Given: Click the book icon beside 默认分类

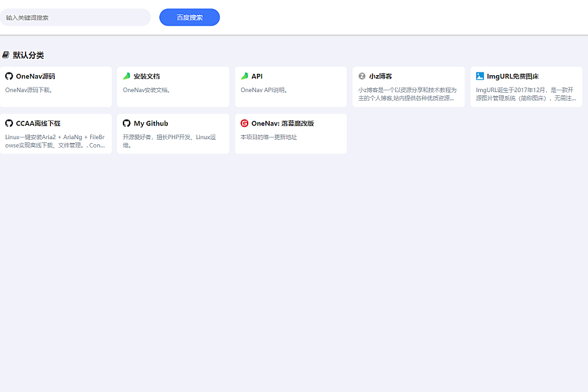Looking at the screenshot, I should click(x=6, y=55).
